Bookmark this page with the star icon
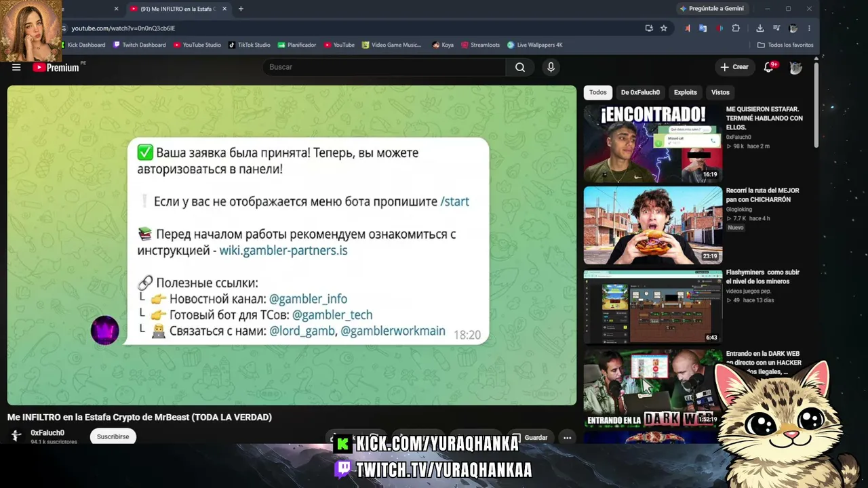 664,28
